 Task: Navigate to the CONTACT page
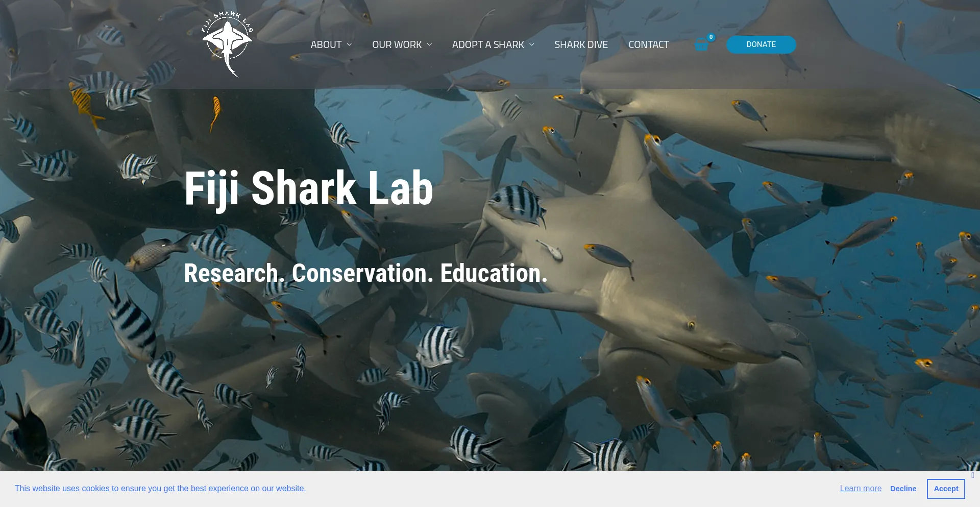click(x=649, y=45)
